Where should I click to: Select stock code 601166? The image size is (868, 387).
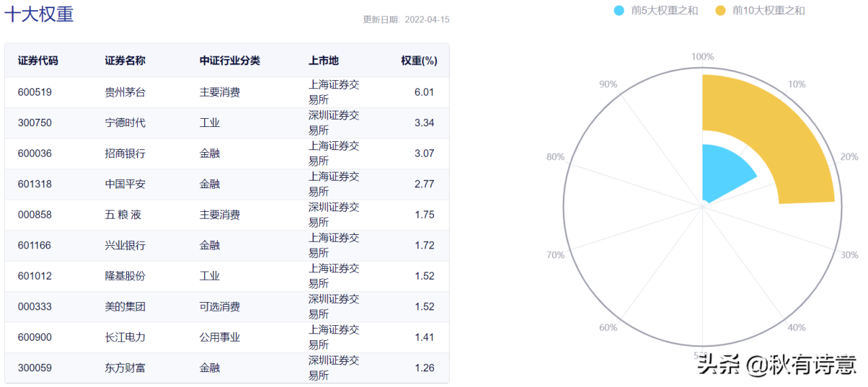35,245
